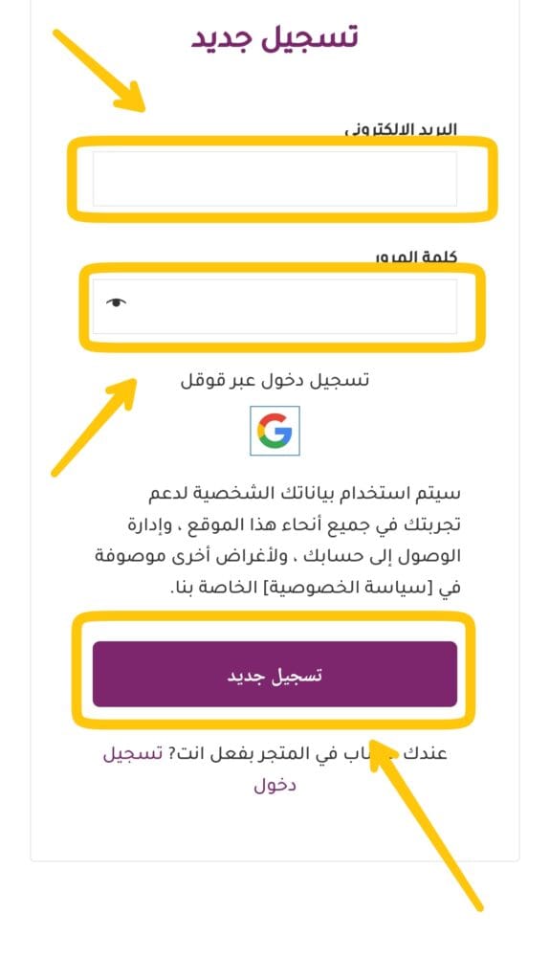
Task: Submit the purple تسجيل جديد button
Action: pyautogui.click(x=275, y=674)
